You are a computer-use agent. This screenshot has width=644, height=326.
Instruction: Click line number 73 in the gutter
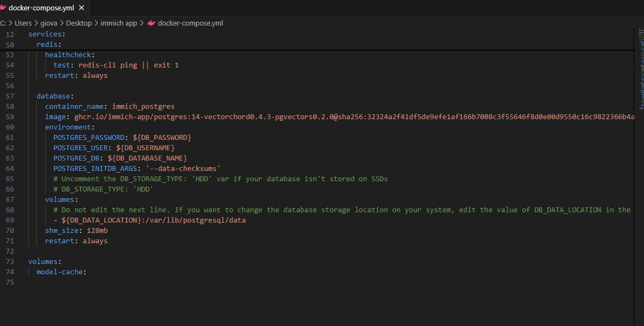pos(10,261)
